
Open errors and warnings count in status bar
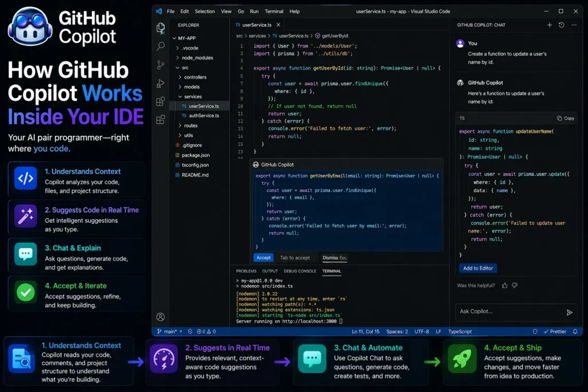pos(207,331)
